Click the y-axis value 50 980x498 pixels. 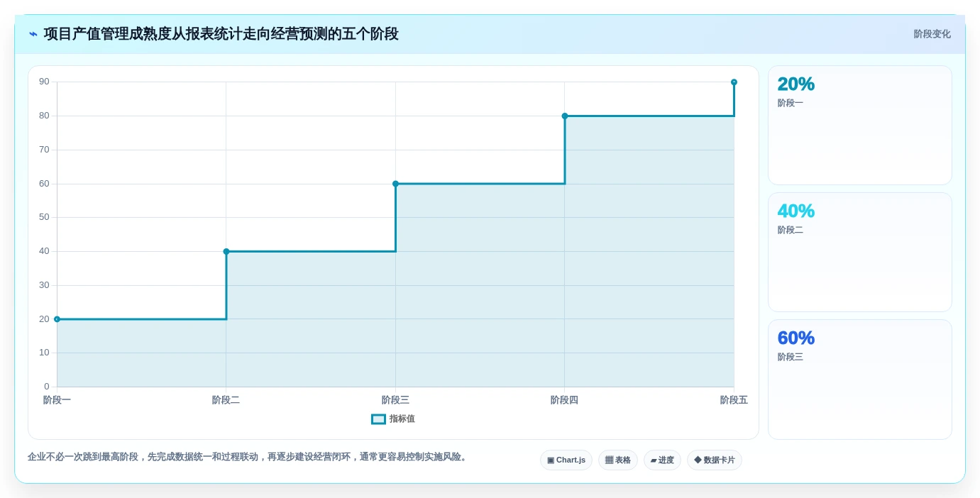click(44, 217)
